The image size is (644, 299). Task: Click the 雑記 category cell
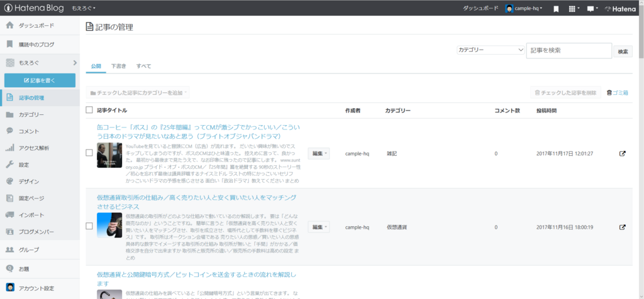[x=392, y=153]
